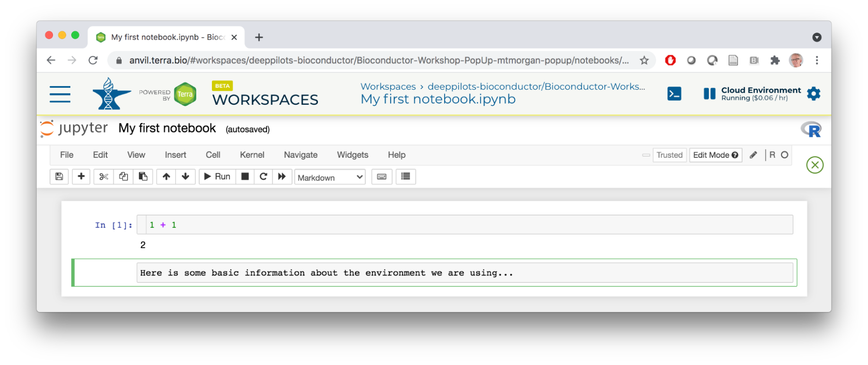868x365 pixels.
Task: Copy selected cells icon
Action: pos(123,176)
